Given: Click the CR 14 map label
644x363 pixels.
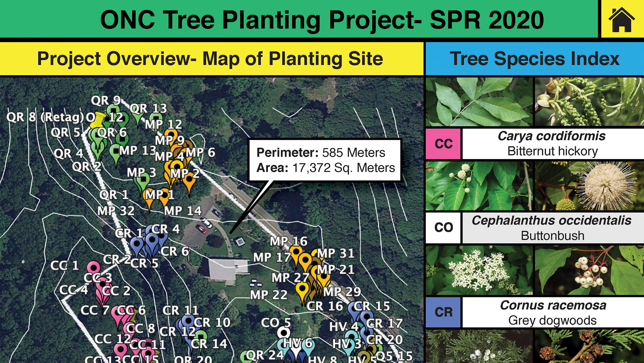Looking at the screenshot, I should point(209,344).
